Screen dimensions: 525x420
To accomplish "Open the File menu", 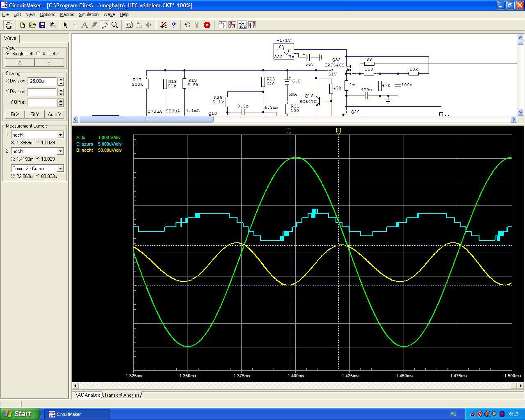I will (x=5, y=14).
